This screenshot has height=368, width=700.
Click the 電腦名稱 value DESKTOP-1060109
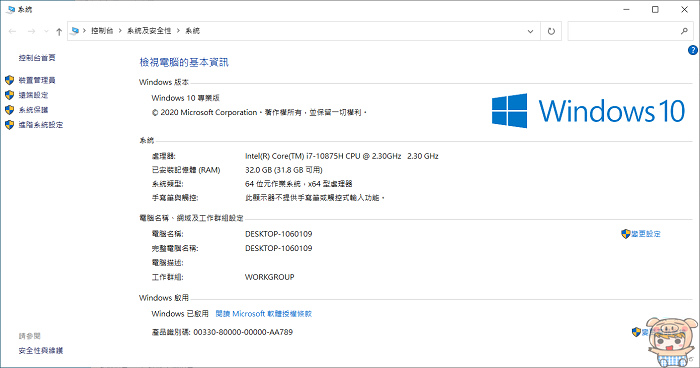279,234
